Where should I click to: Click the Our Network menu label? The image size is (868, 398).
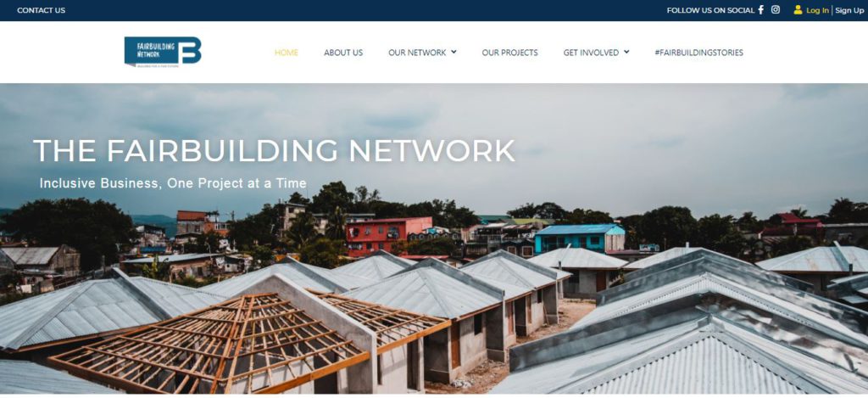[x=417, y=53]
